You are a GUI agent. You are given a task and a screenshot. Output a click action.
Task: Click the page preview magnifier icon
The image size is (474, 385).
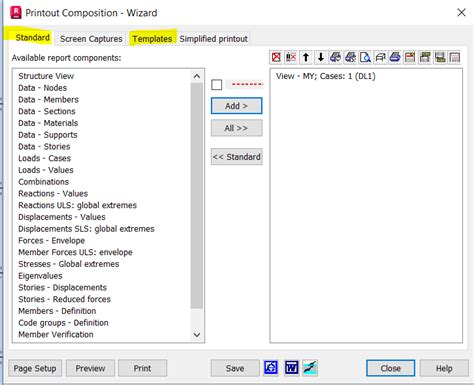coord(365,57)
